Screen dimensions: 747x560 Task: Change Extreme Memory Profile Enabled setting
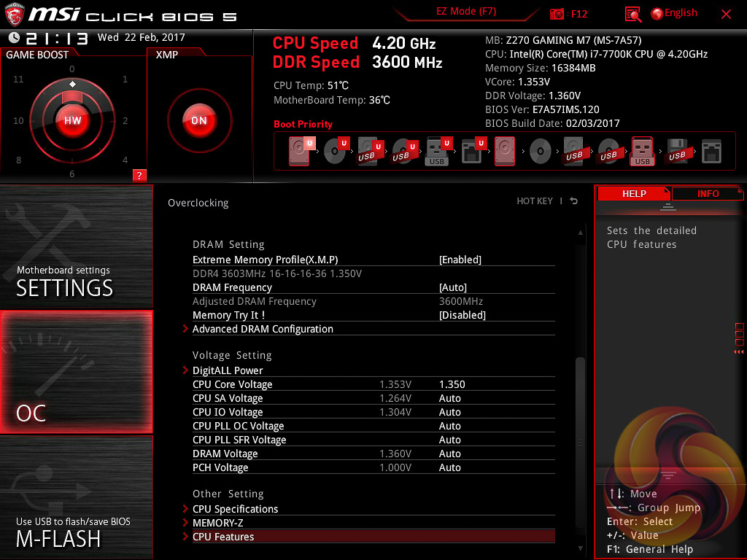(460, 260)
